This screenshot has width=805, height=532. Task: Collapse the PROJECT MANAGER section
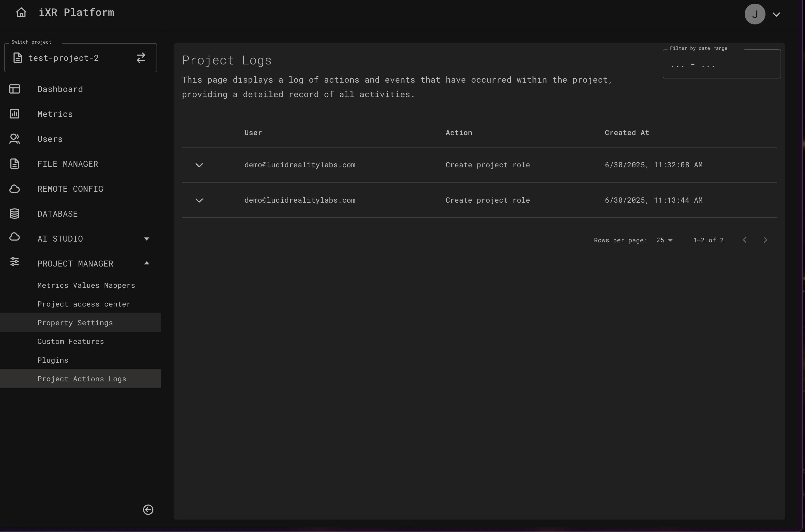pyautogui.click(x=146, y=263)
